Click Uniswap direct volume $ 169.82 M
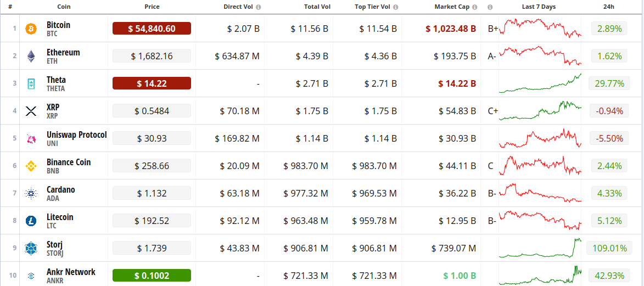 [237, 138]
